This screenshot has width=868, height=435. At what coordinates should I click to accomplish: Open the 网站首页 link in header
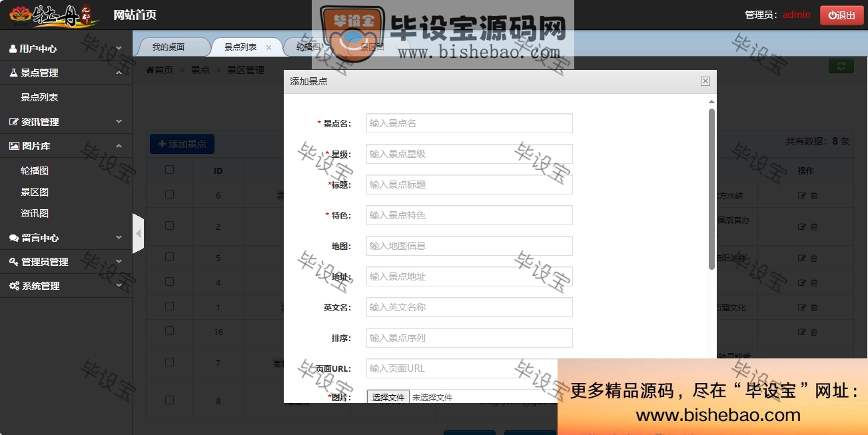tap(135, 15)
